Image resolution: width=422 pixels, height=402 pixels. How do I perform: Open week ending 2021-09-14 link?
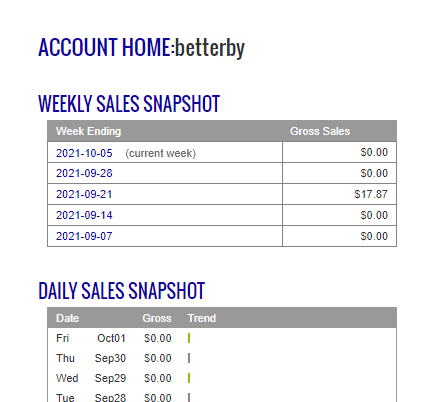84,215
